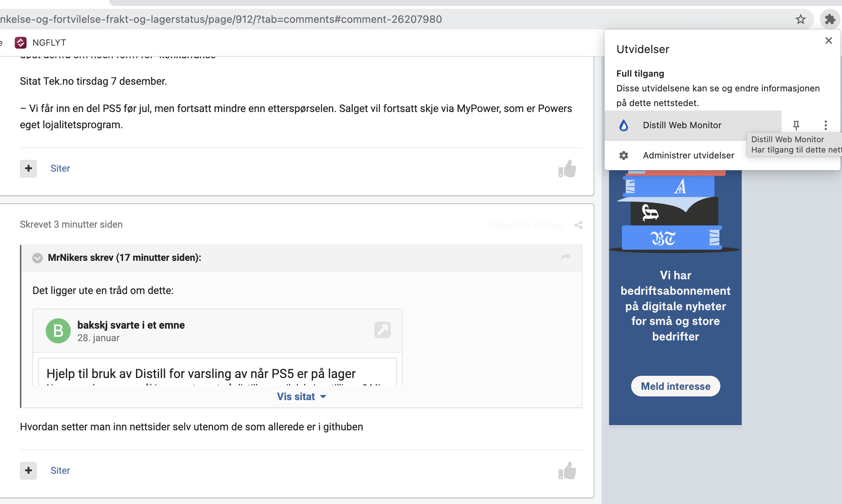Bookmark this page with the star icon
This screenshot has height=504, width=842.
[x=800, y=19]
